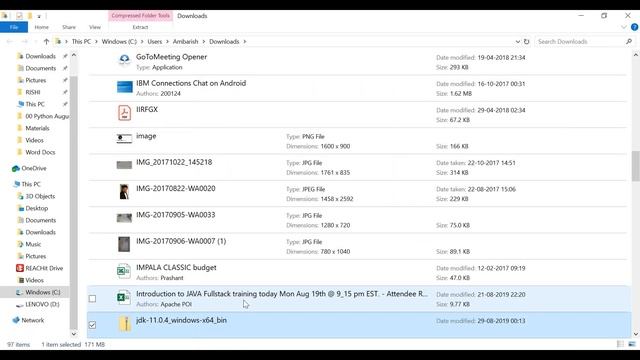Click the jdk-11.0.4 zip folder icon
This screenshot has height=360, width=640.
click(125, 324)
